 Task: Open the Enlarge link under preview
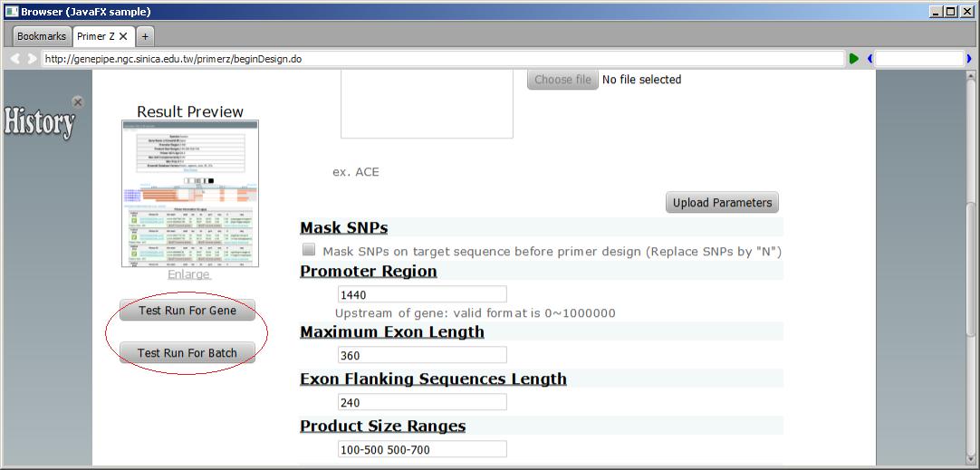[x=188, y=274]
